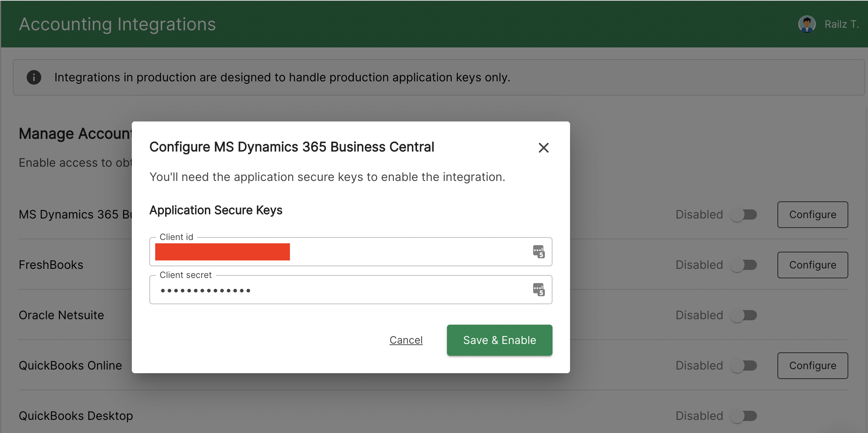Viewport: 868px width, 433px height.
Task: Open Configure for MS Dynamics 365
Action: click(x=812, y=214)
